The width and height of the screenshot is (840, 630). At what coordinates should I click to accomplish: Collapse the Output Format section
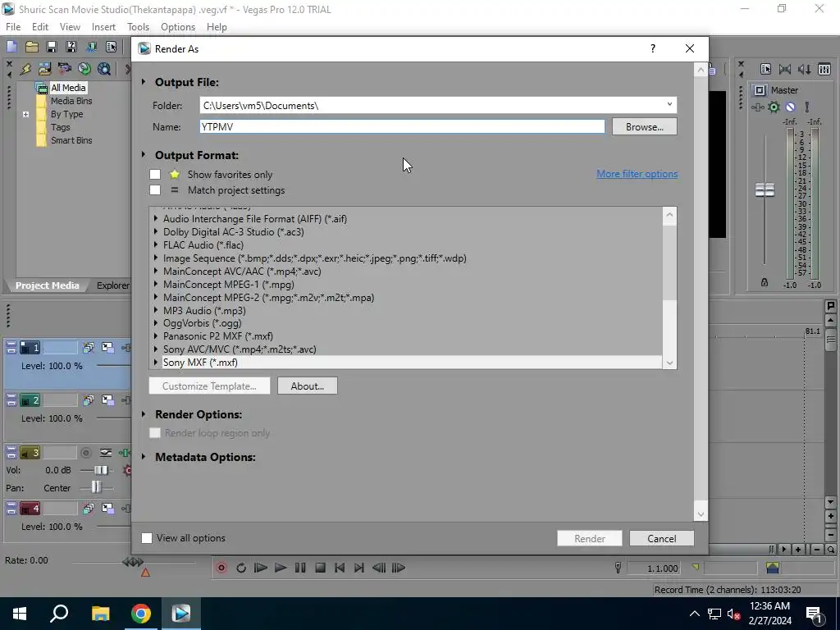pyautogui.click(x=144, y=155)
